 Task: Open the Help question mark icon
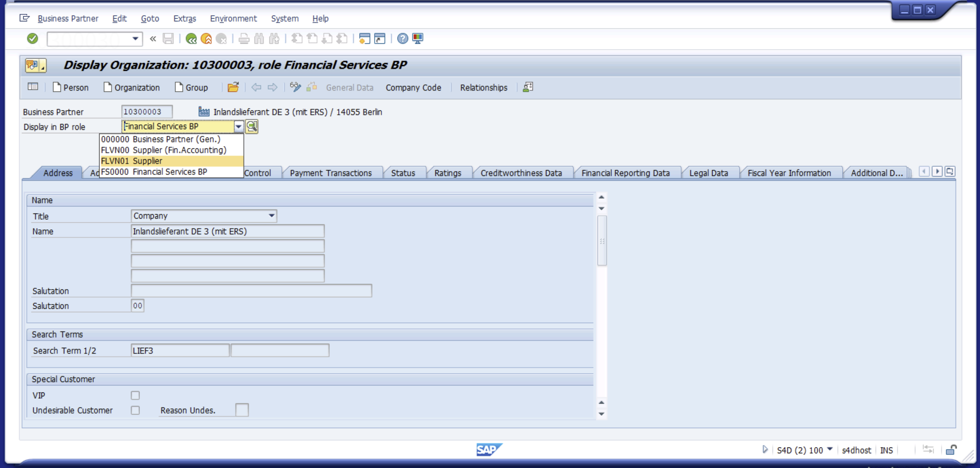[x=403, y=38]
